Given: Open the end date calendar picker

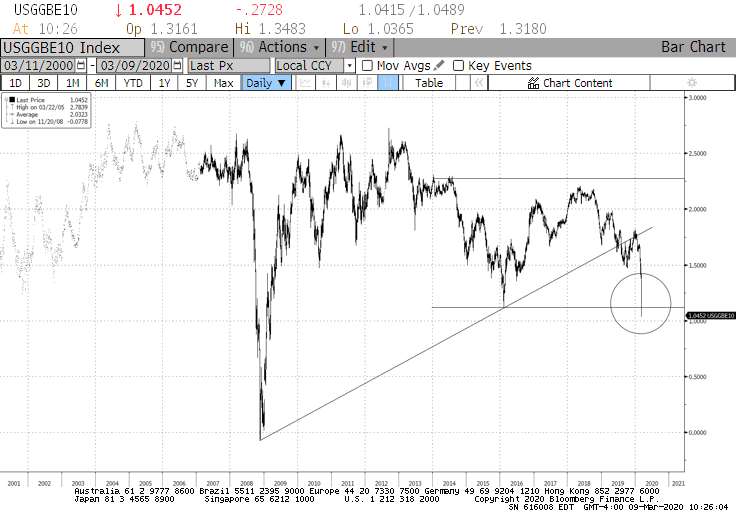Looking at the screenshot, I should (178, 65).
